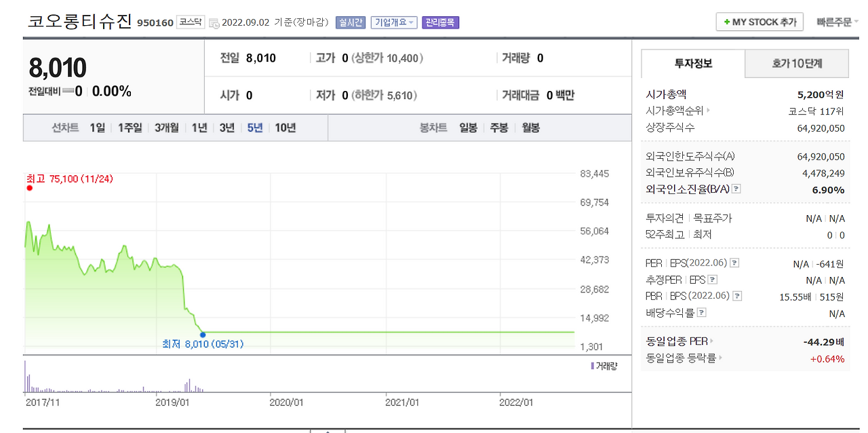Image resolution: width=868 pixels, height=433 pixels.
Task: Open help icon next to 추정PER EPS
Action: tap(713, 280)
